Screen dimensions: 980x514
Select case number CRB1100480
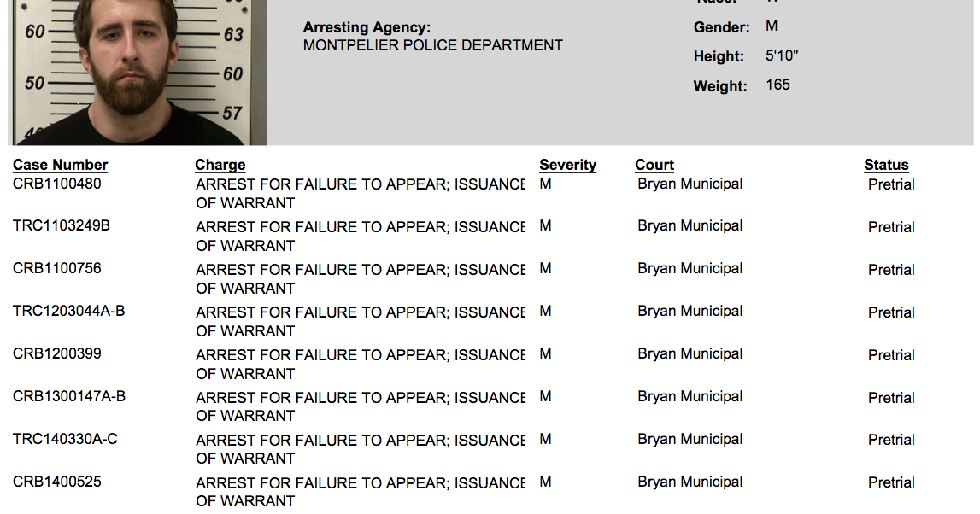pos(57,184)
